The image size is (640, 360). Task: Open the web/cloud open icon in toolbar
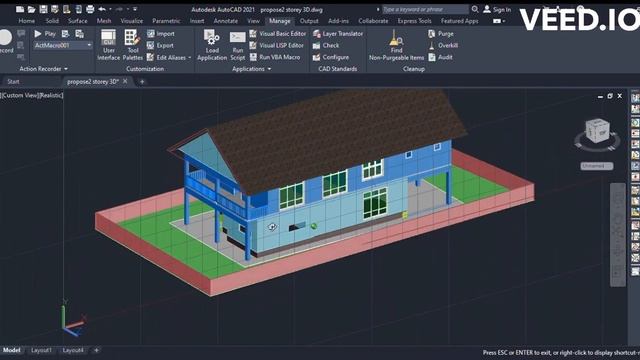coord(66,9)
